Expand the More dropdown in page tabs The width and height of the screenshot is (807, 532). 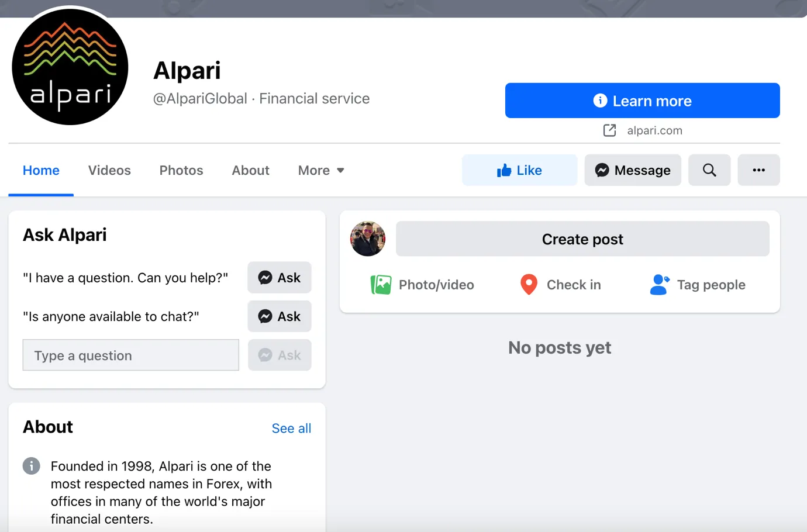pyautogui.click(x=321, y=170)
